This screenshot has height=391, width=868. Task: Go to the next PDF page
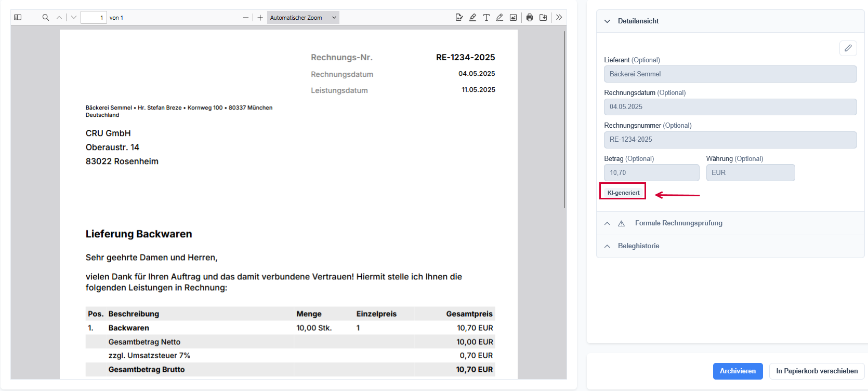(74, 18)
